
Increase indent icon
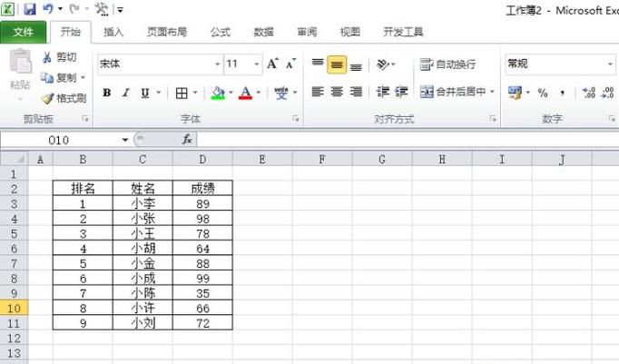[x=401, y=92]
